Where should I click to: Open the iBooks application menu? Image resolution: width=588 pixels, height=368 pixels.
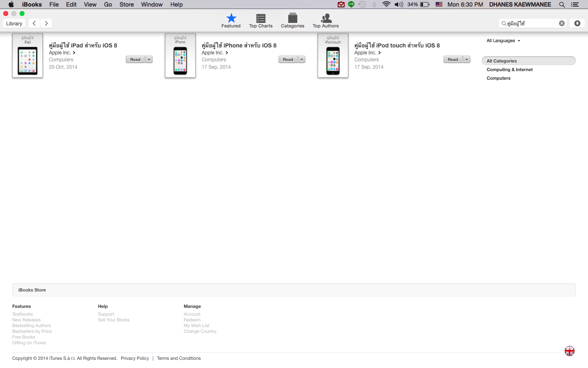pyautogui.click(x=32, y=4)
